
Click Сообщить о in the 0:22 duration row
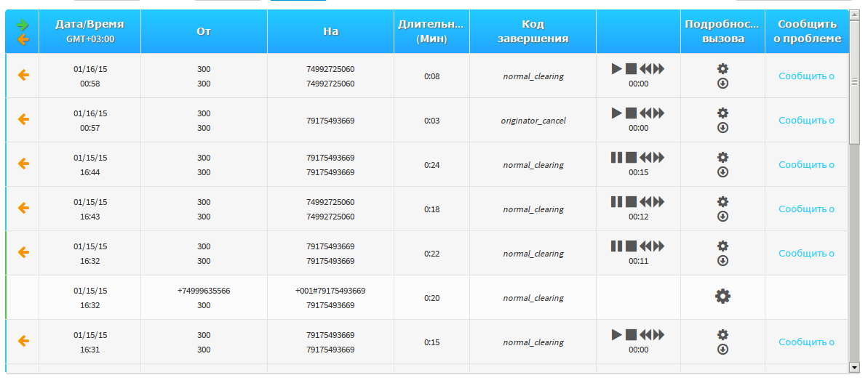coord(807,254)
